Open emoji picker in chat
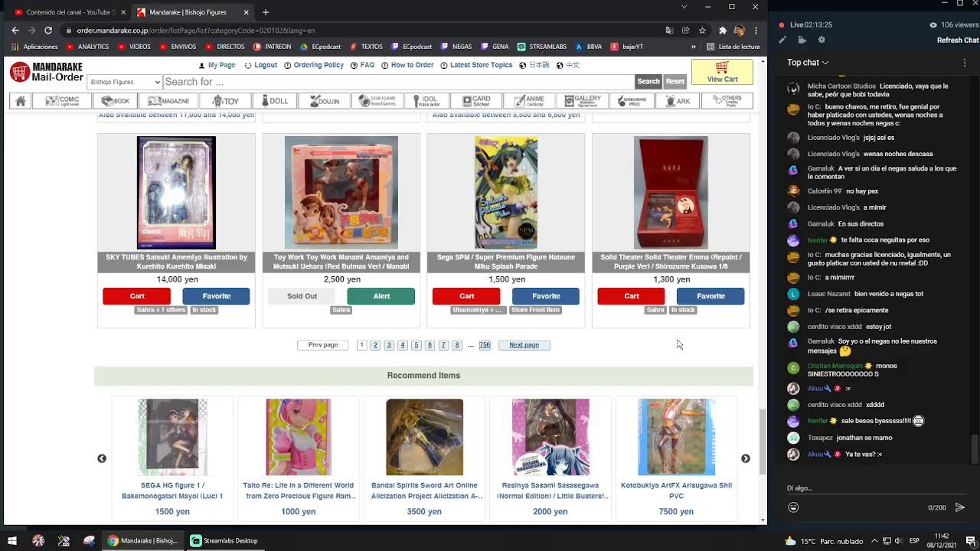Screen dimensions: 980x551 click(793, 507)
